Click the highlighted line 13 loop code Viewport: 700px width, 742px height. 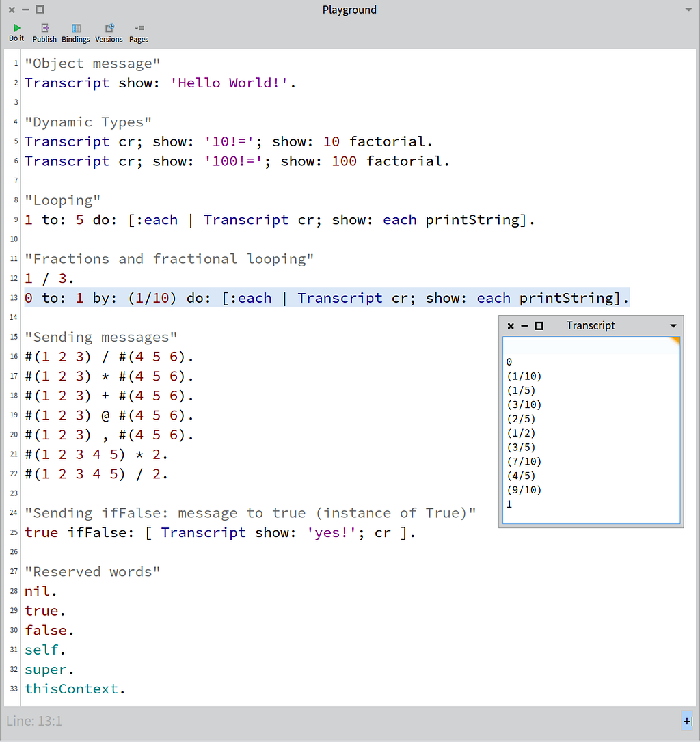pyautogui.click(x=327, y=298)
